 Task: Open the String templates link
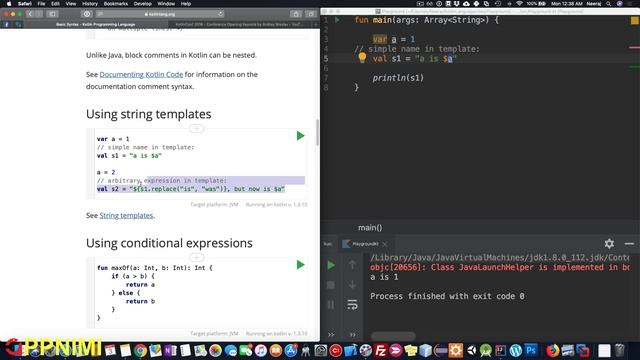(126, 216)
